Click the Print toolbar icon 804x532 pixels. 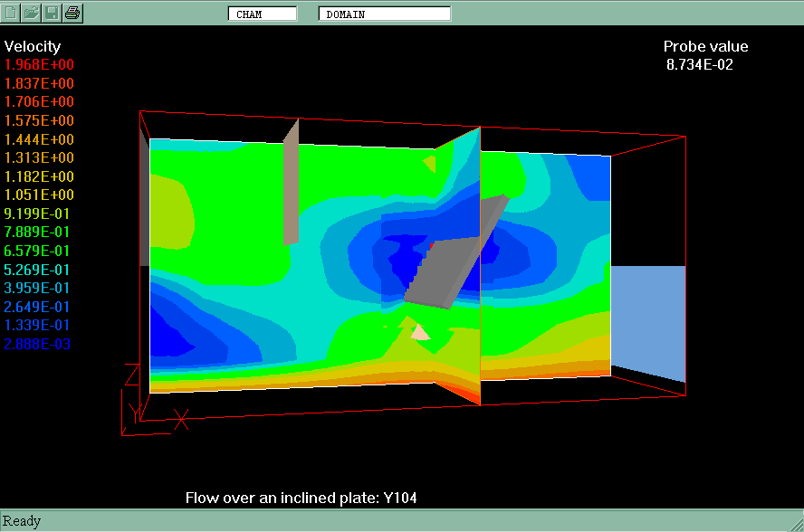pos(73,13)
